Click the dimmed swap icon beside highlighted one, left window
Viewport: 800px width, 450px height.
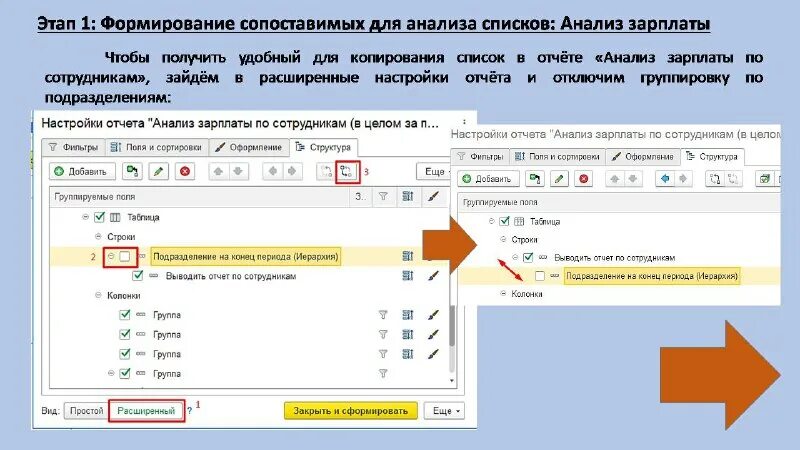326,171
